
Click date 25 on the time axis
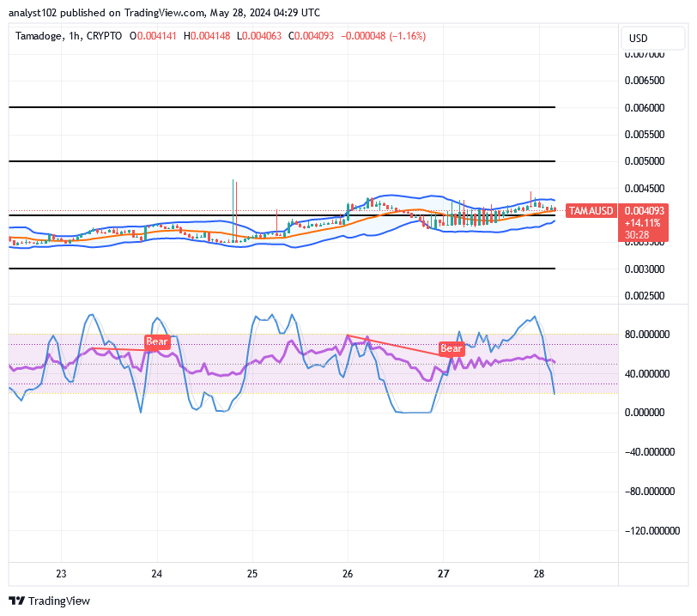[252, 574]
